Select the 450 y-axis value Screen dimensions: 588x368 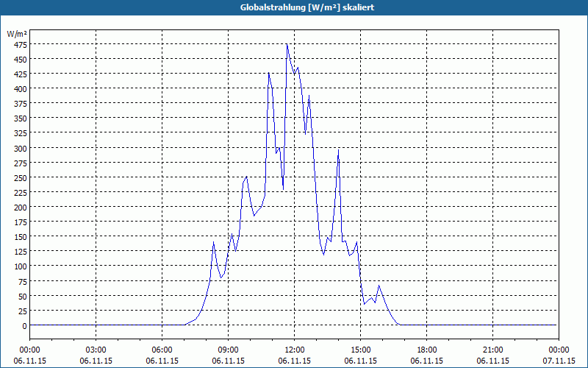(20, 60)
